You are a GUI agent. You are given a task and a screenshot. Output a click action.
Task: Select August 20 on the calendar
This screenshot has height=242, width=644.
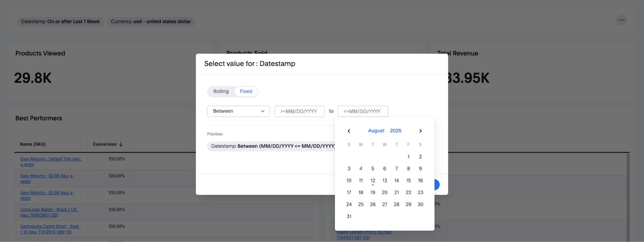coord(385,193)
